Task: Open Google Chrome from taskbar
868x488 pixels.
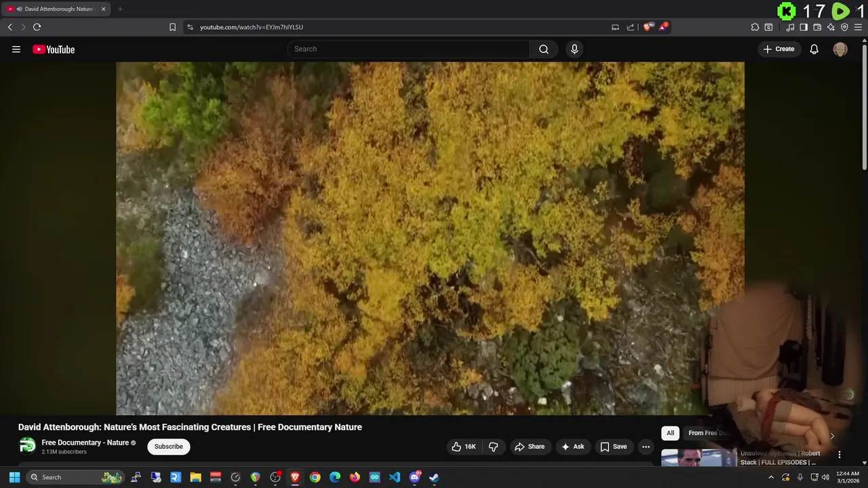Action: [315, 477]
